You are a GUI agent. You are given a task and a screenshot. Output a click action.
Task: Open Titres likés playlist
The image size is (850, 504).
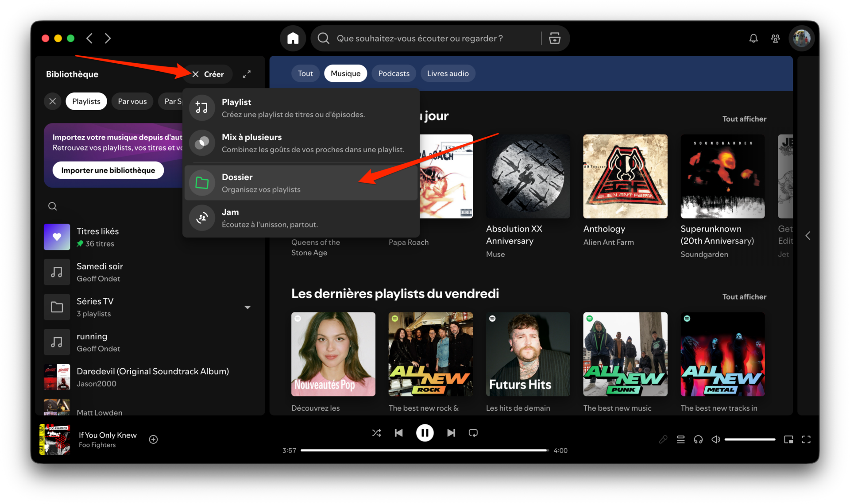(x=151, y=237)
